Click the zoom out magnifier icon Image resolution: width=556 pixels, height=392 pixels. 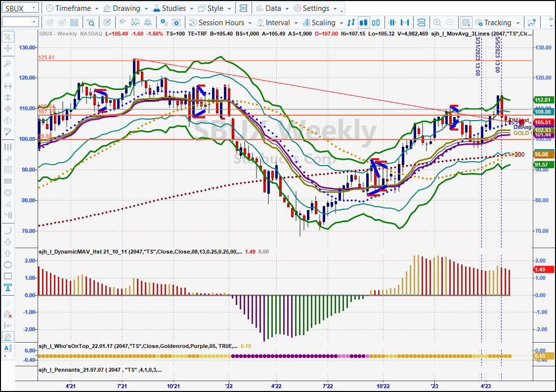click(450, 23)
